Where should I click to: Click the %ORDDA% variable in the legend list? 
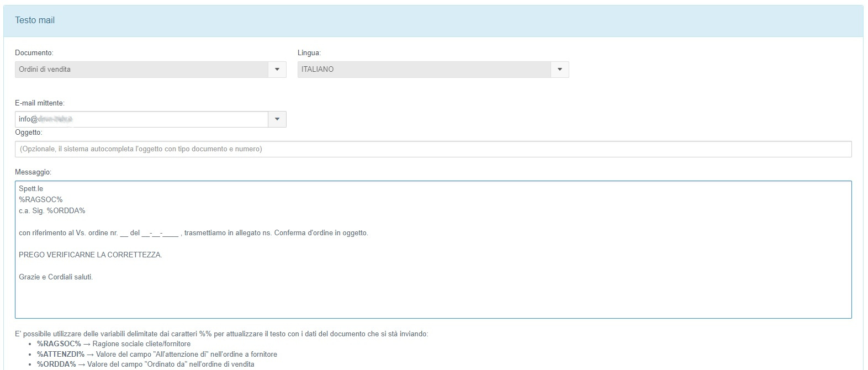pos(56,364)
